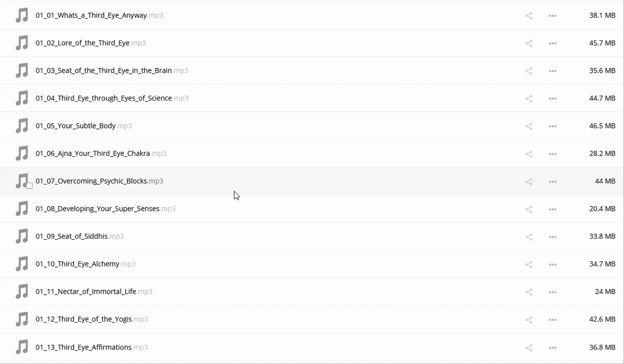Expand more actions for 01_11_Nectar_of_Immortal_Life
624x364 pixels.
pyautogui.click(x=553, y=292)
